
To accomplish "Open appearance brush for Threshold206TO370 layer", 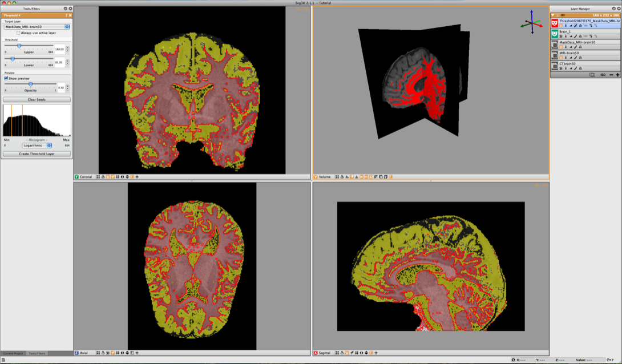I will tap(576, 25).
